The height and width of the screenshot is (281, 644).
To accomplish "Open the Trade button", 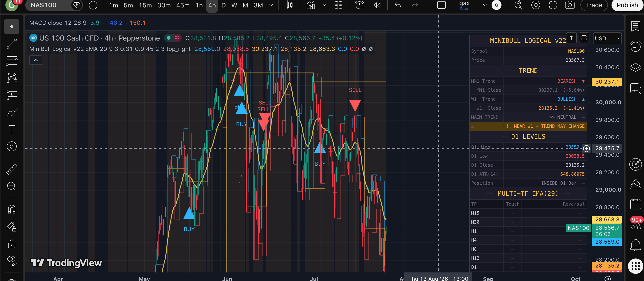I will (594, 5).
